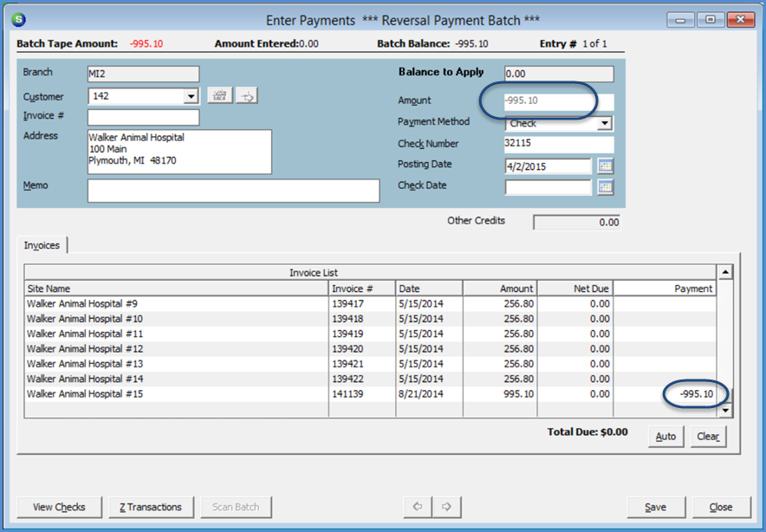Click the Clear button
766x532 pixels.
[708, 437]
